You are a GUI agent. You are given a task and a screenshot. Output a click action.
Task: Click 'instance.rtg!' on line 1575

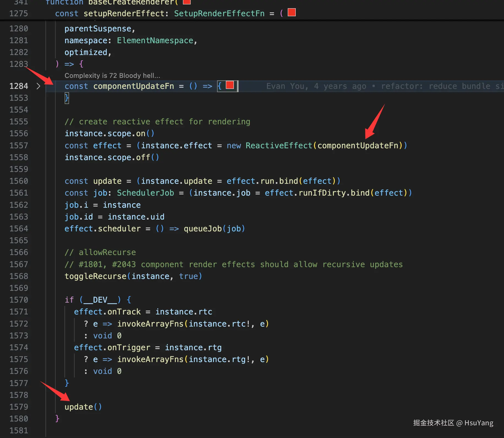(x=219, y=359)
